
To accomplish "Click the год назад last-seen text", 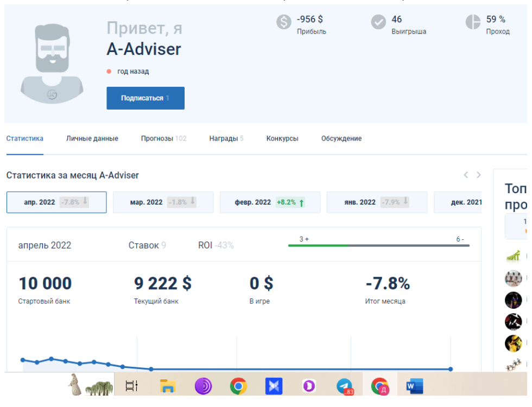I will click(x=133, y=71).
